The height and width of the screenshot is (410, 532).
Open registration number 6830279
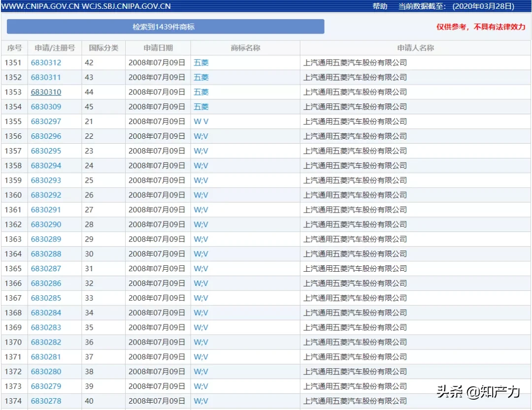point(46,386)
